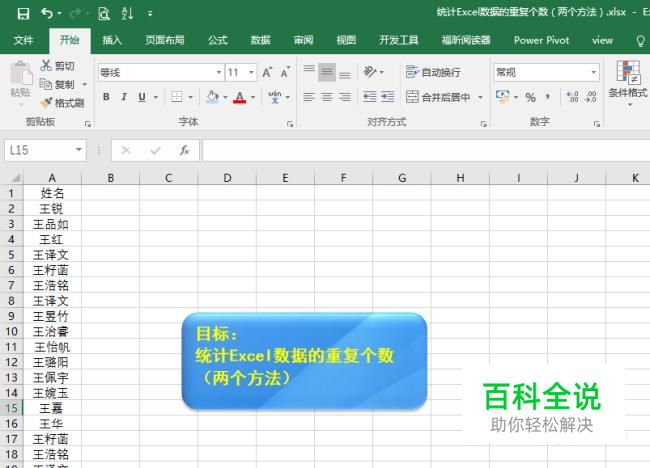Align text left

pos(309,97)
